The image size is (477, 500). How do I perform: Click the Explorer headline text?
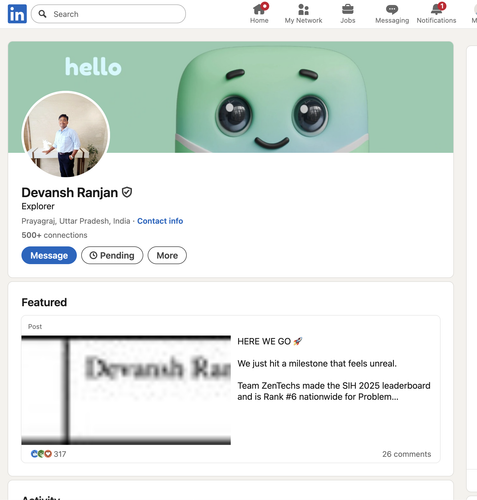[38, 206]
